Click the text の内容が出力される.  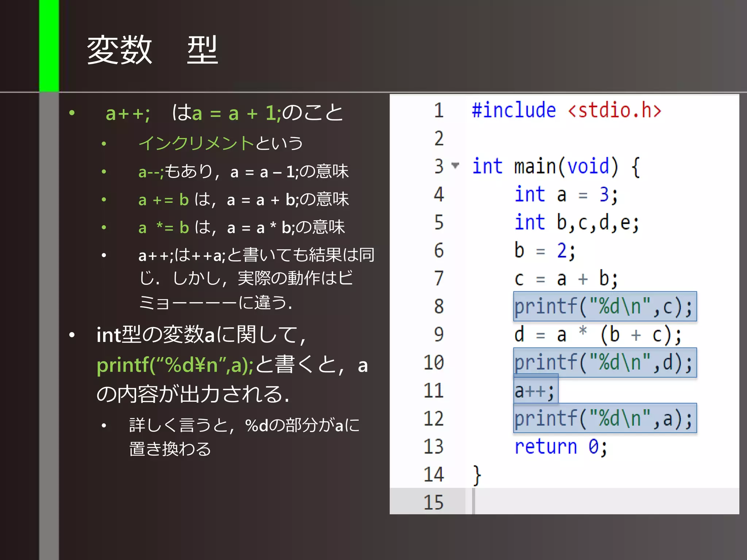point(193,394)
